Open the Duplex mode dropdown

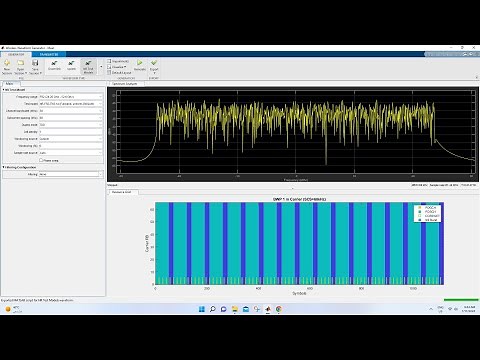point(71,125)
